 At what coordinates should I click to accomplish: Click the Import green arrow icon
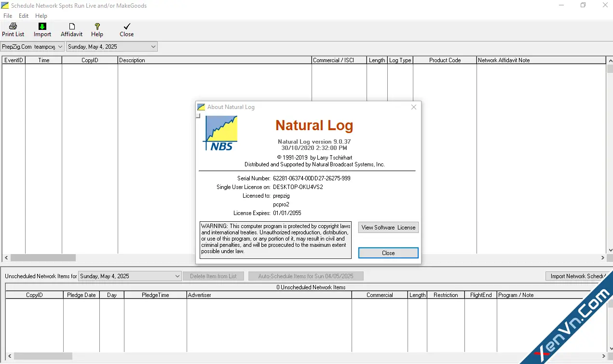click(42, 26)
